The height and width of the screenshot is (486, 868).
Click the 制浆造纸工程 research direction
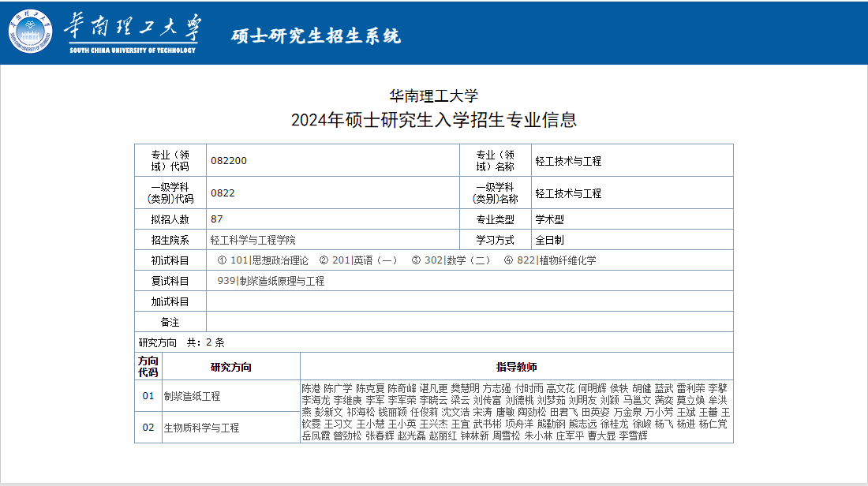tap(192, 396)
